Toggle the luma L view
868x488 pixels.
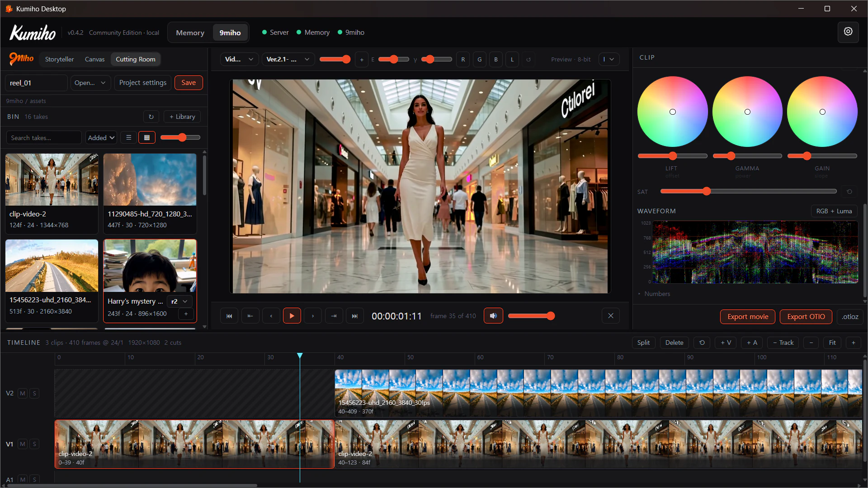point(512,59)
